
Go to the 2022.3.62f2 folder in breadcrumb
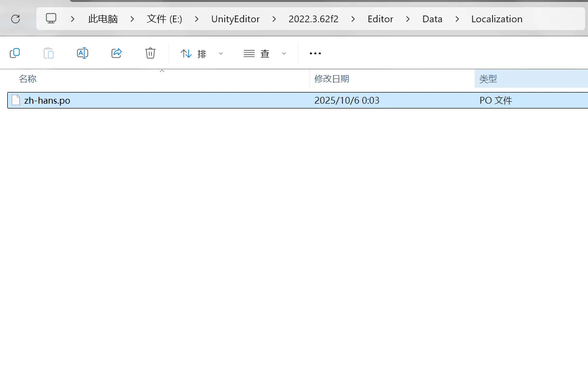click(x=313, y=19)
